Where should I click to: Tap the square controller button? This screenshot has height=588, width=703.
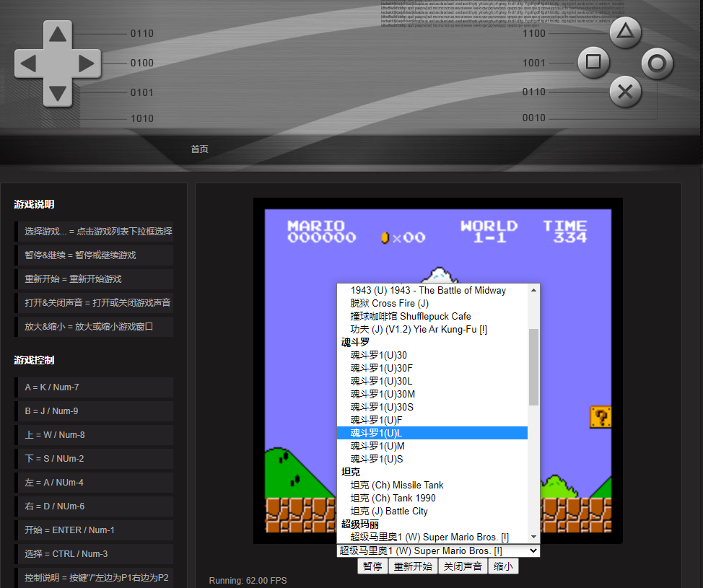point(593,62)
